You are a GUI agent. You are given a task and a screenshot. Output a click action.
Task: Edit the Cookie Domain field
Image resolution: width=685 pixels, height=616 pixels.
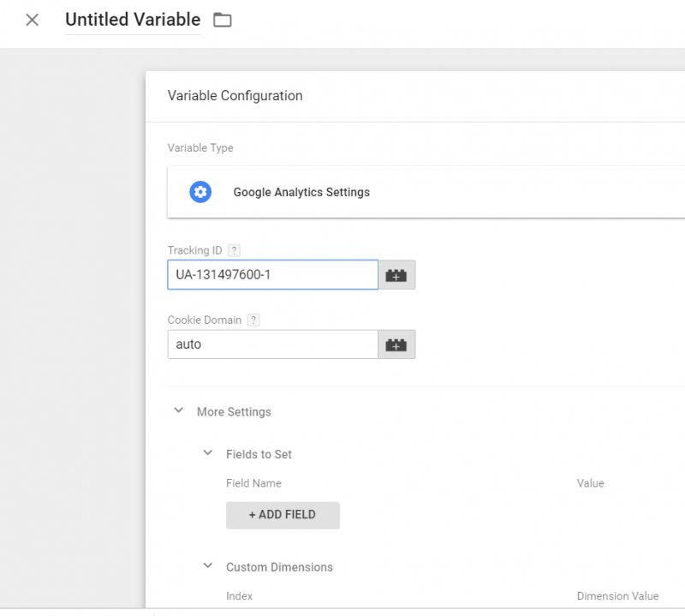pyautogui.click(x=272, y=344)
